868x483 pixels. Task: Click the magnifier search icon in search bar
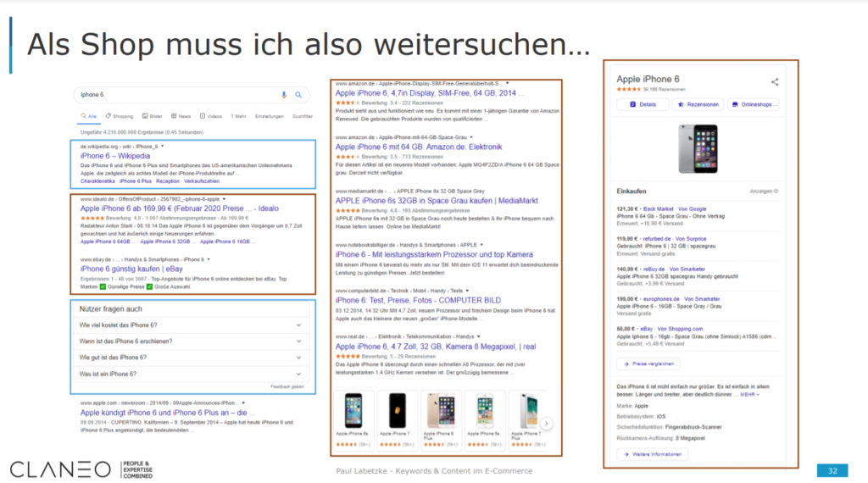(x=298, y=95)
